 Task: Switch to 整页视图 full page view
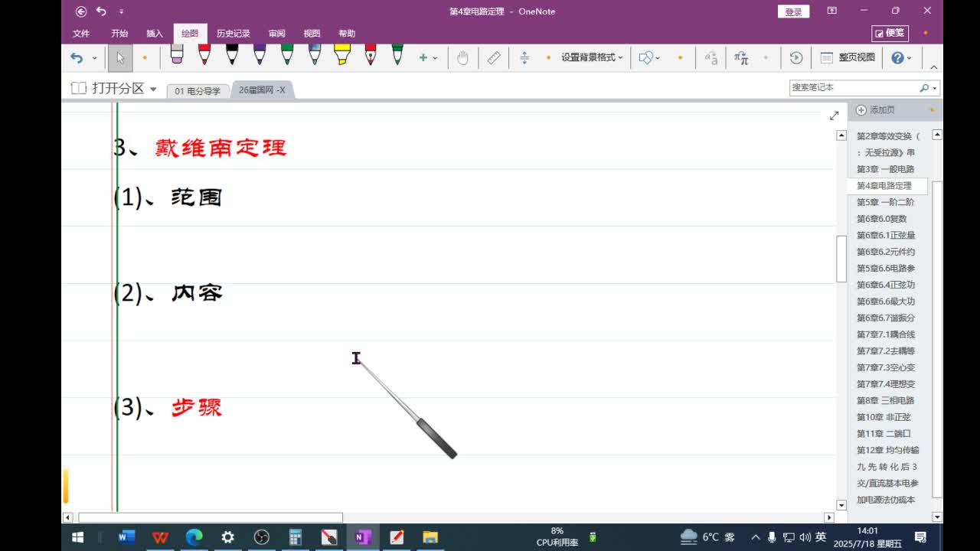(x=848, y=57)
